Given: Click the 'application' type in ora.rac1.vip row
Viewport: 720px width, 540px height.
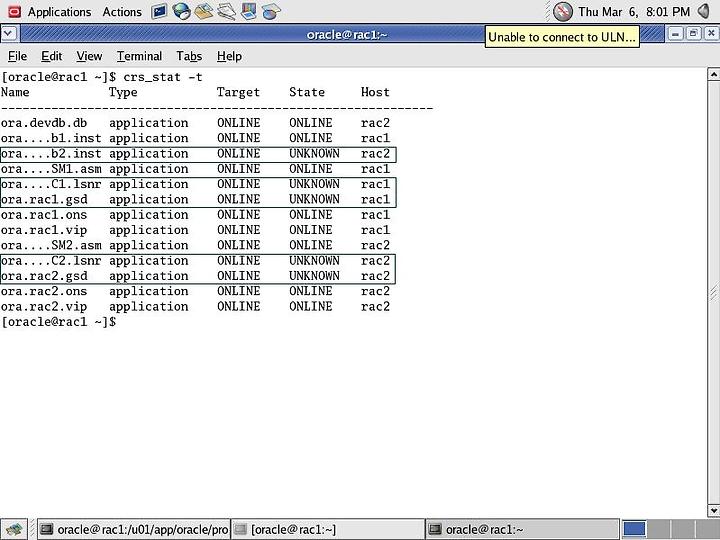Looking at the screenshot, I should tap(148, 231).
